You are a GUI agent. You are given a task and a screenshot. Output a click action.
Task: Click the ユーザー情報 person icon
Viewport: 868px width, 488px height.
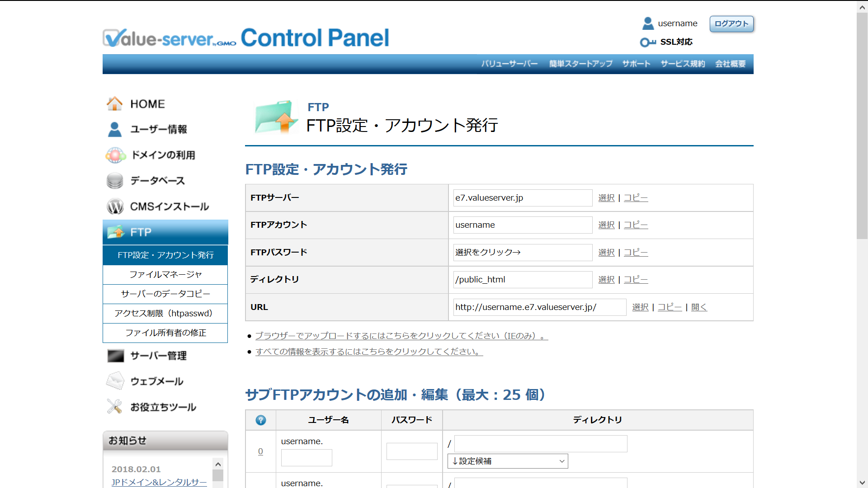(115, 129)
